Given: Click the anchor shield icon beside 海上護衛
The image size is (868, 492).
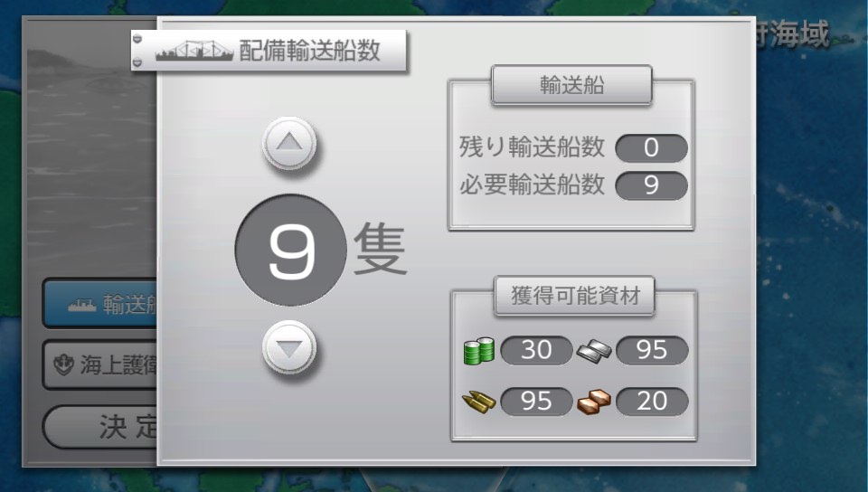Looking at the screenshot, I should click(63, 365).
